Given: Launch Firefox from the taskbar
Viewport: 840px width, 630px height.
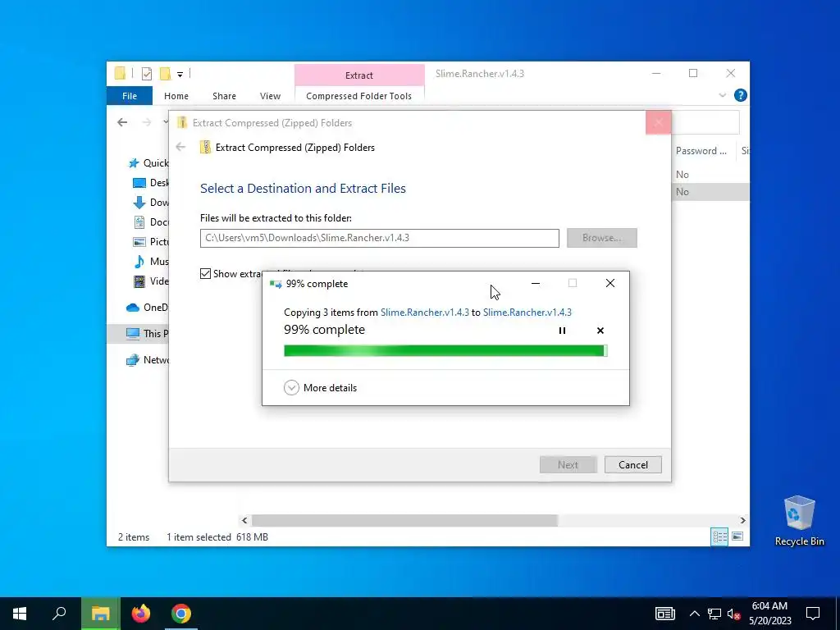Looking at the screenshot, I should click(x=141, y=614).
